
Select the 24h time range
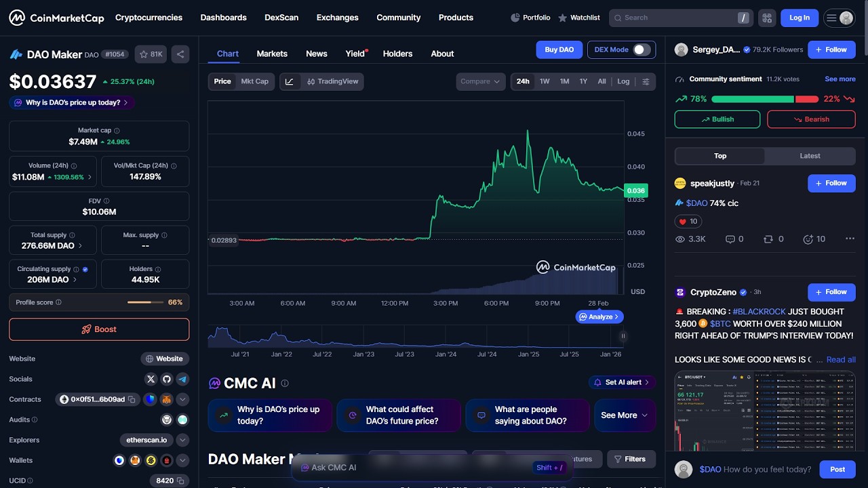(x=523, y=81)
